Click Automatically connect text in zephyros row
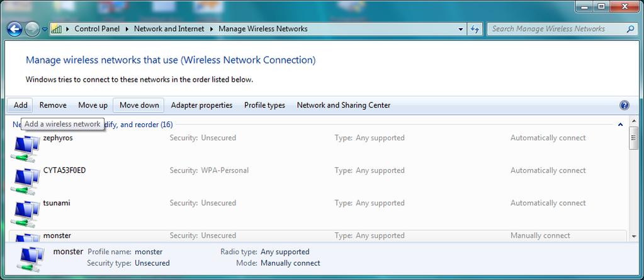 tap(548, 138)
